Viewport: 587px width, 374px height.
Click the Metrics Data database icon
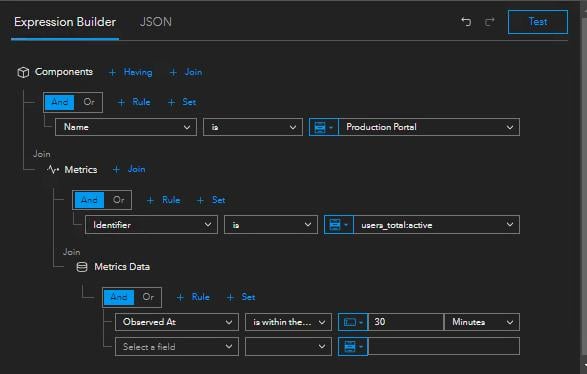pyautogui.click(x=82, y=267)
